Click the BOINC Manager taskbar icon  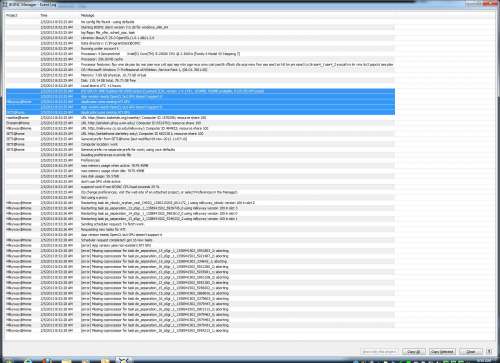pos(123,360)
